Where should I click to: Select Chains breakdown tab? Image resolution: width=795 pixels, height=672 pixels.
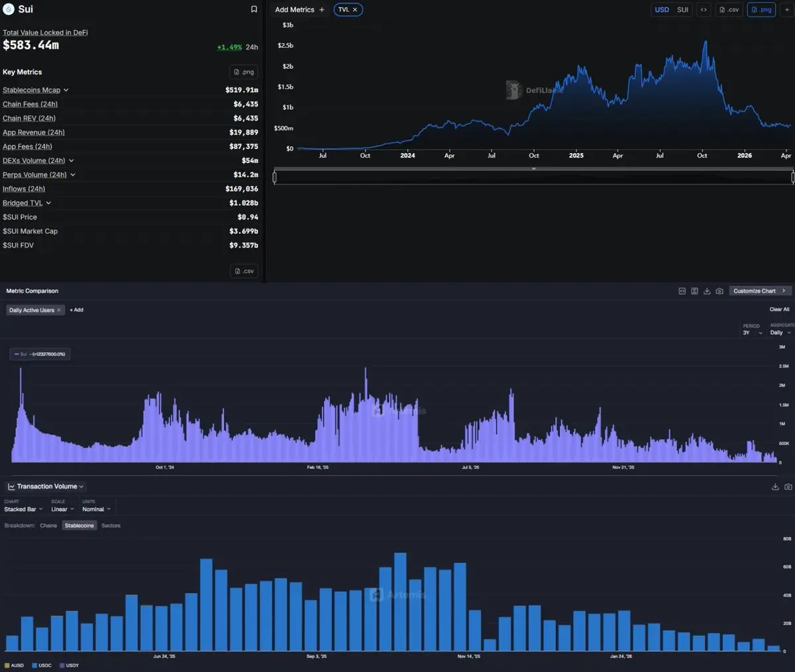point(48,526)
